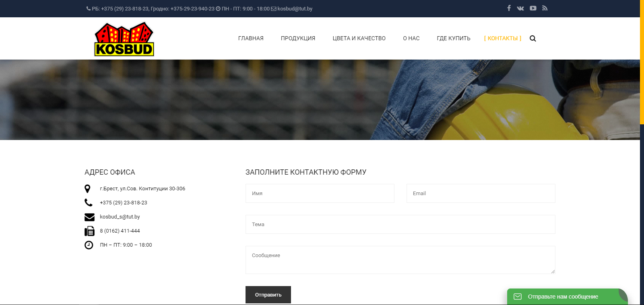Viewport: 644px width, 305px height.
Task: Click the search magnifier icon
Action: tap(533, 39)
